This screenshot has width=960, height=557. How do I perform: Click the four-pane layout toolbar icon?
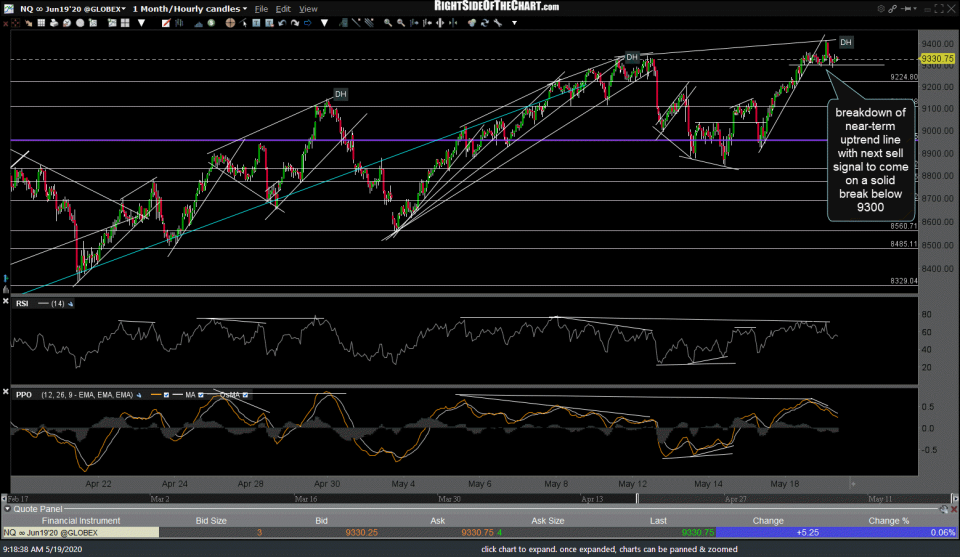(125, 23)
